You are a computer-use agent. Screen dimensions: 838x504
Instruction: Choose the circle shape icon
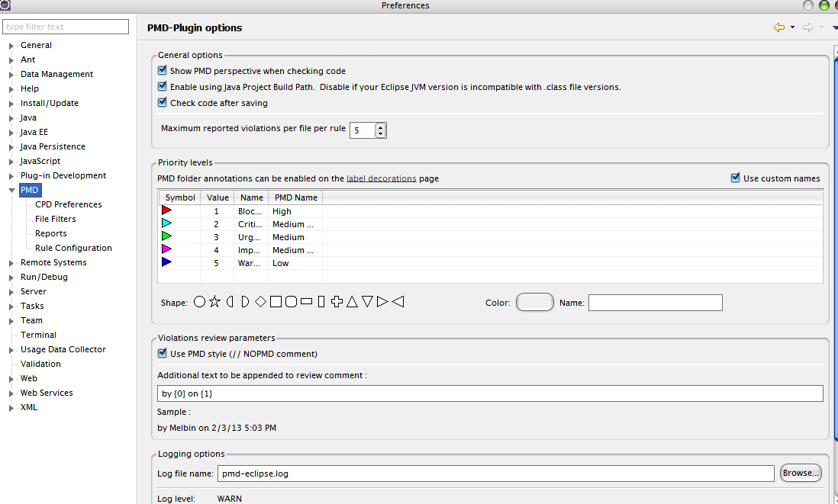(x=200, y=302)
